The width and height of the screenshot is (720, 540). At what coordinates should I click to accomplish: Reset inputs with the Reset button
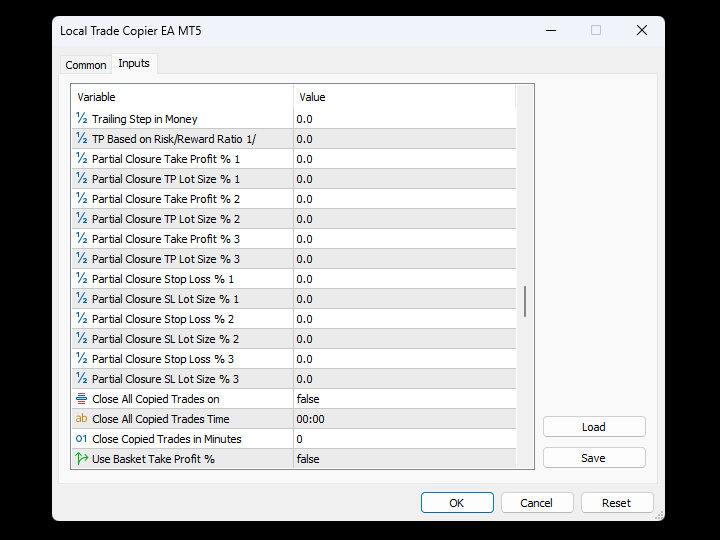click(617, 503)
